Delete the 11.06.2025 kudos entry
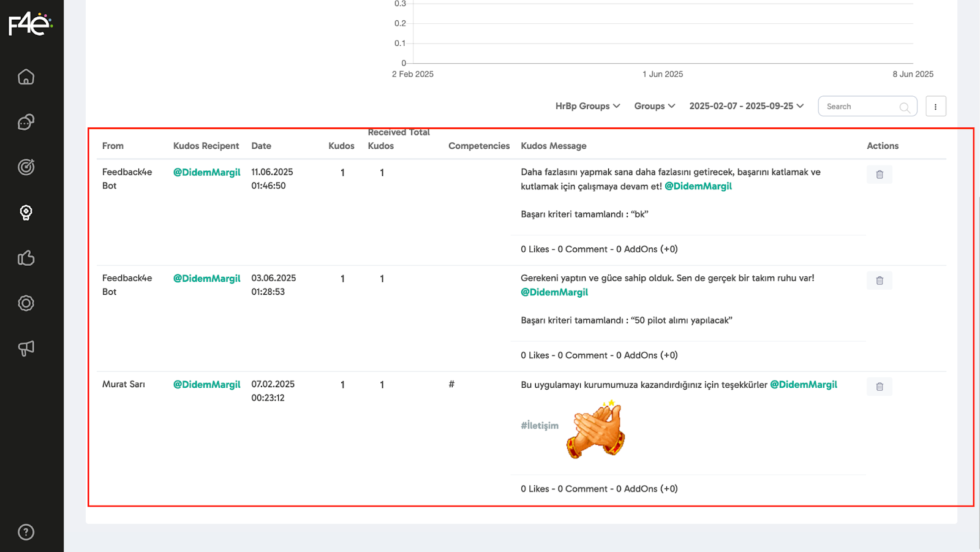The image size is (980, 552). pos(879,175)
